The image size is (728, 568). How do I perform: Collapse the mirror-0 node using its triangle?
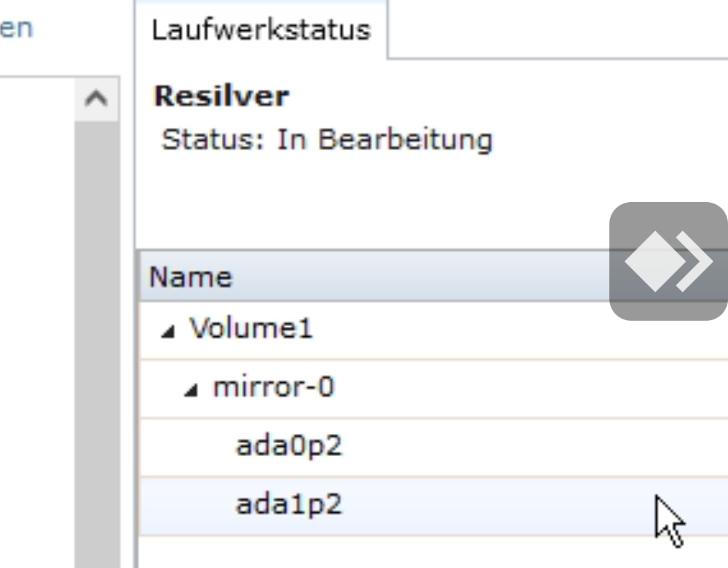[191, 390]
